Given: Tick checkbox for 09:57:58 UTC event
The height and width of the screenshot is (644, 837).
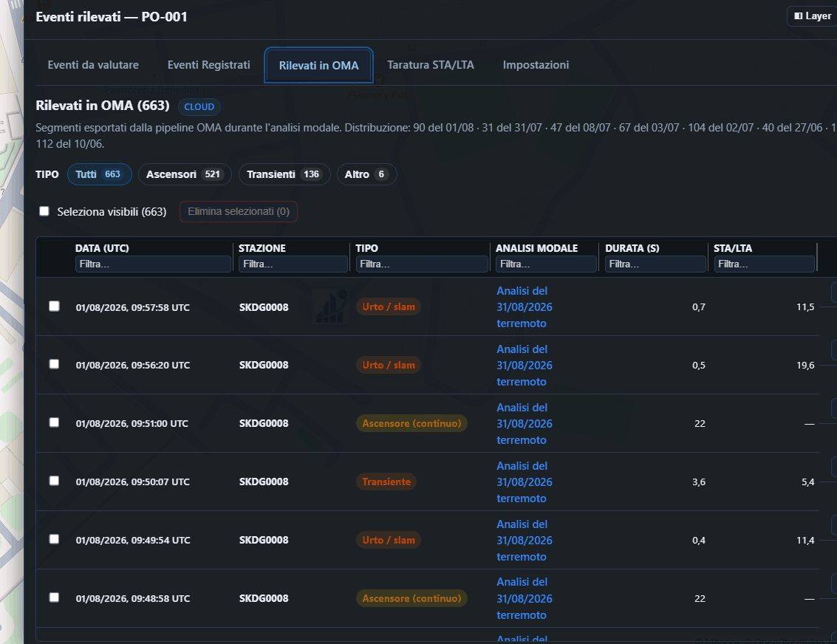Looking at the screenshot, I should [x=54, y=306].
